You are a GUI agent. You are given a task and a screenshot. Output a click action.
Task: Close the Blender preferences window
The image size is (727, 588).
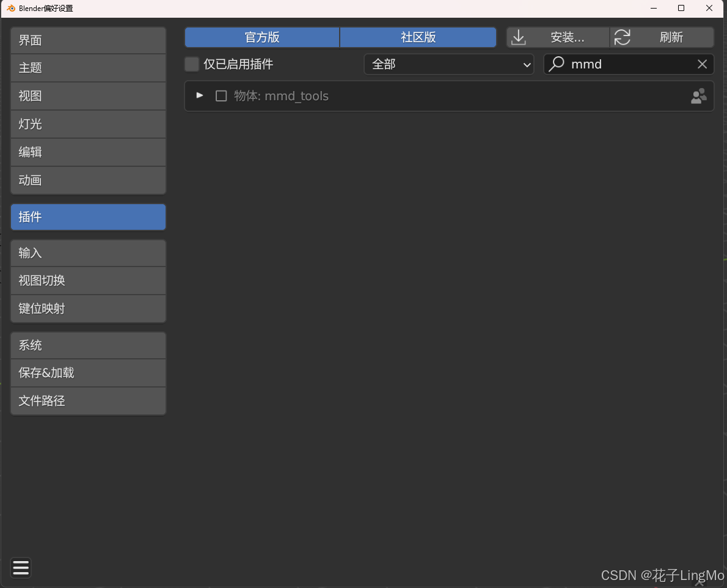(x=709, y=9)
